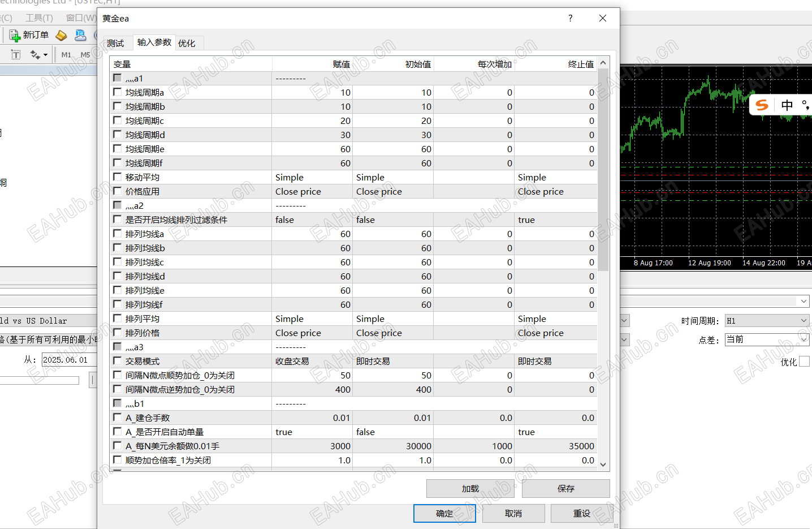
Task: Tick the 均线周期a optimization checkbox
Action: click(x=118, y=92)
